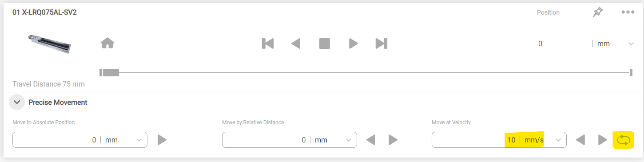Move by relative distance forward
Viewport: 644px width, 162px height.
pos(393,140)
